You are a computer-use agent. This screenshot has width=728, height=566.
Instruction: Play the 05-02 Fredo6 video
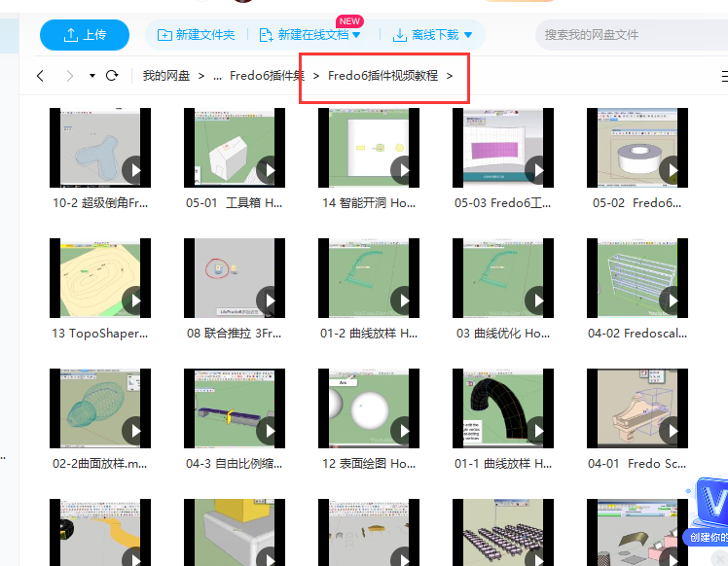(x=672, y=170)
